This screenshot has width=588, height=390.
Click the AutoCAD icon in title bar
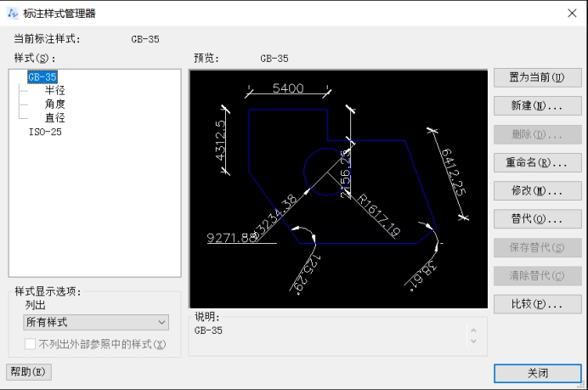12,13
